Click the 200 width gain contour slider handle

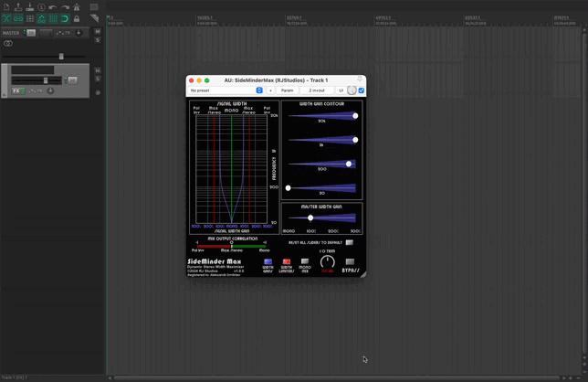click(349, 164)
